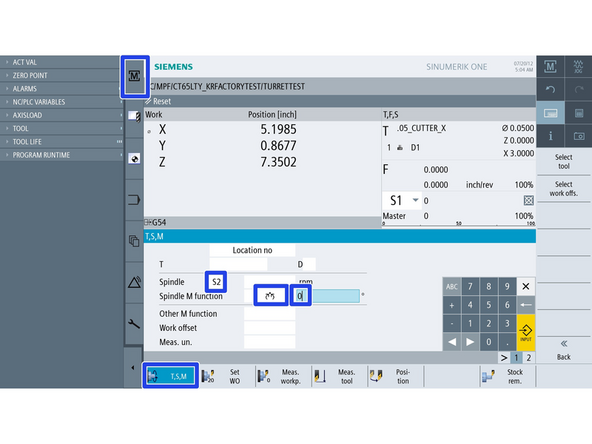
Task: Click the G54 work offset label
Action: pyautogui.click(x=159, y=222)
